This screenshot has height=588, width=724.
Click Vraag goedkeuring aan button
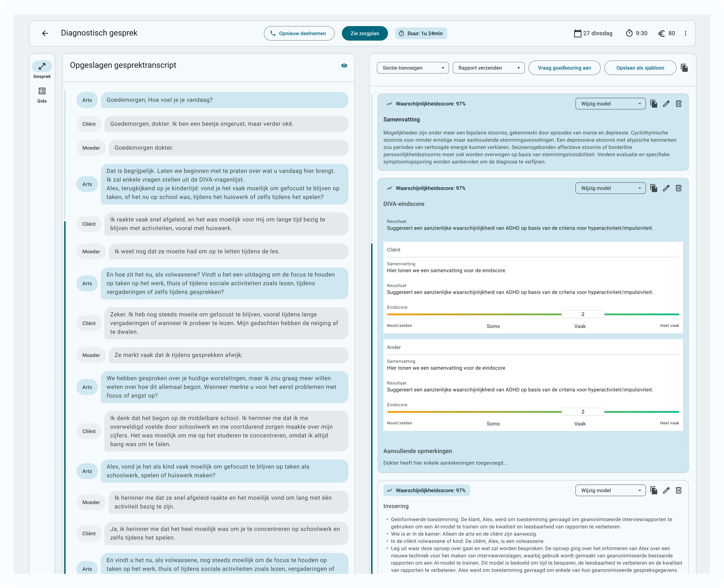[x=564, y=68]
